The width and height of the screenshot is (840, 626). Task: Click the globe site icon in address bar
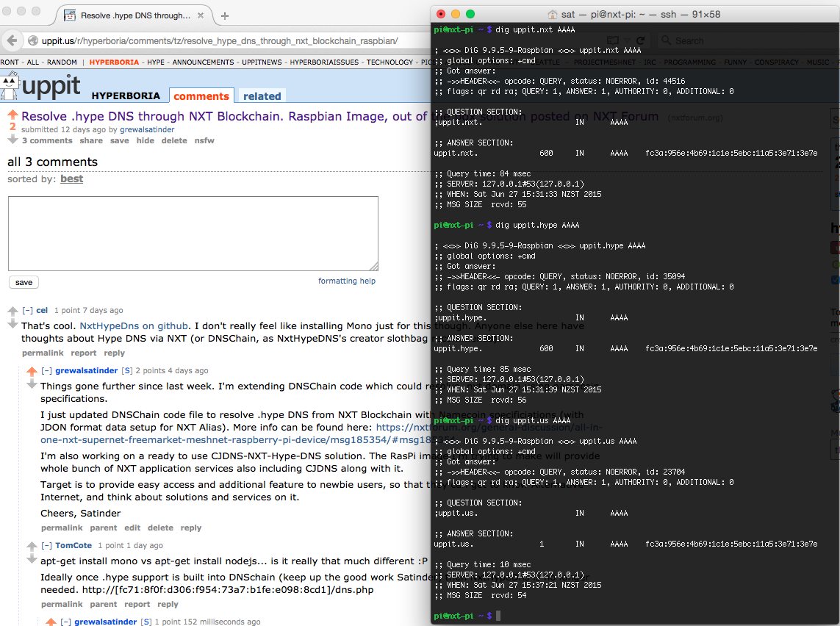click(32, 40)
